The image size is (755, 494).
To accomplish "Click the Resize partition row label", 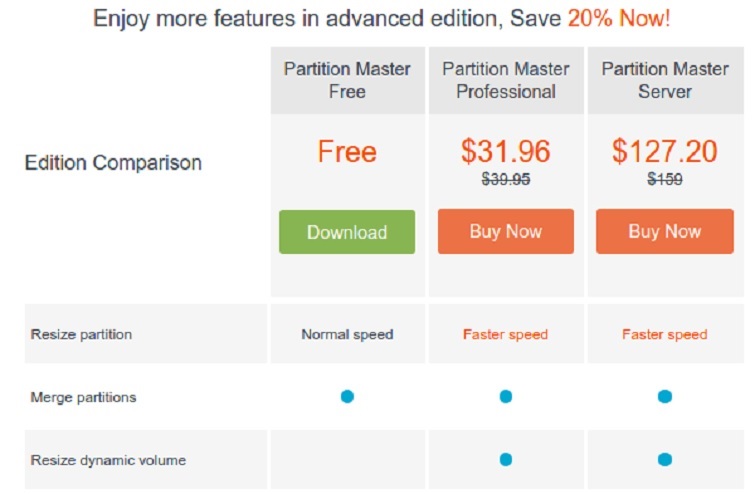I will (81, 334).
